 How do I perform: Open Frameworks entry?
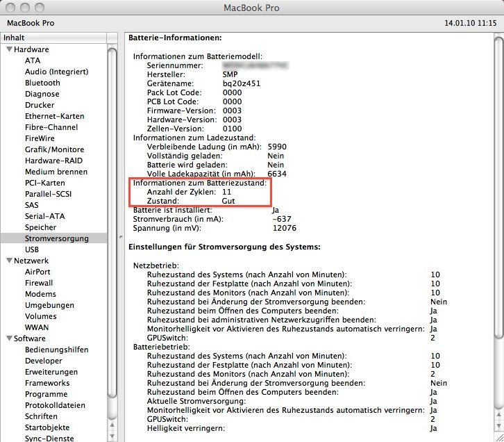pos(47,383)
